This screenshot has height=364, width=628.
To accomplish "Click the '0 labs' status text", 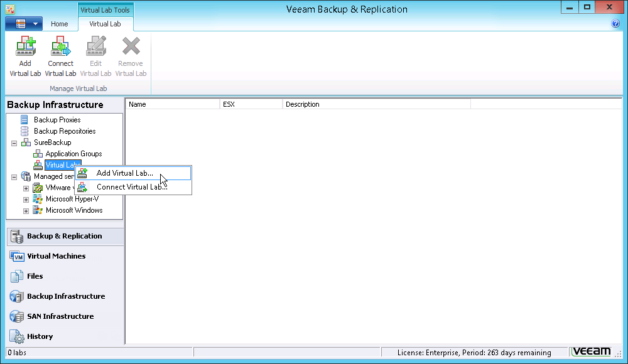I will (17, 353).
